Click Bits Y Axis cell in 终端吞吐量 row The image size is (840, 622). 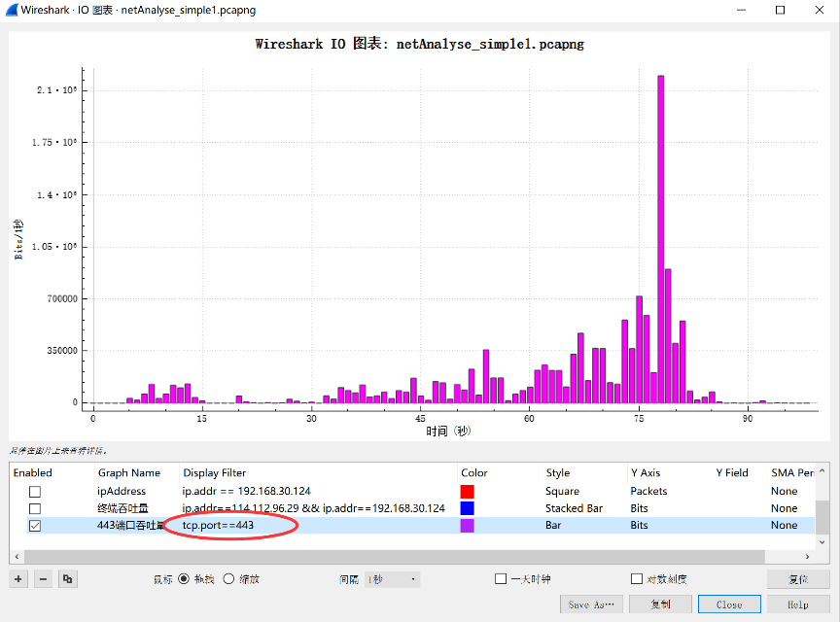click(x=639, y=508)
